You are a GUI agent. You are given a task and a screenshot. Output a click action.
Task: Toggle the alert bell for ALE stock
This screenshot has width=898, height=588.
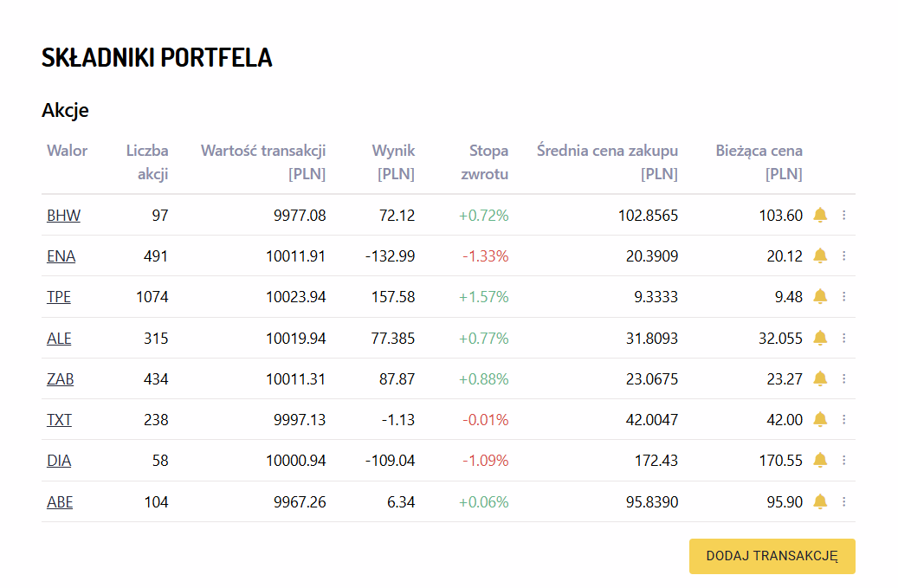(x=820, y=338)
